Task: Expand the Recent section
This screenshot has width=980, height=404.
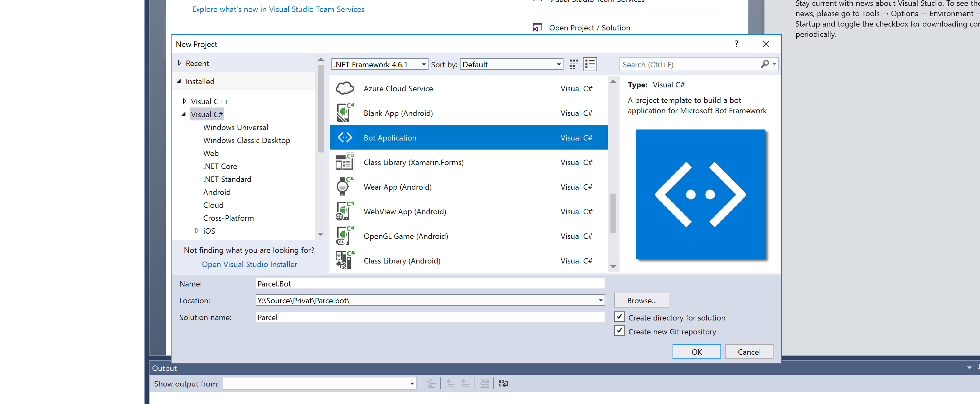Action: point(180,63)
